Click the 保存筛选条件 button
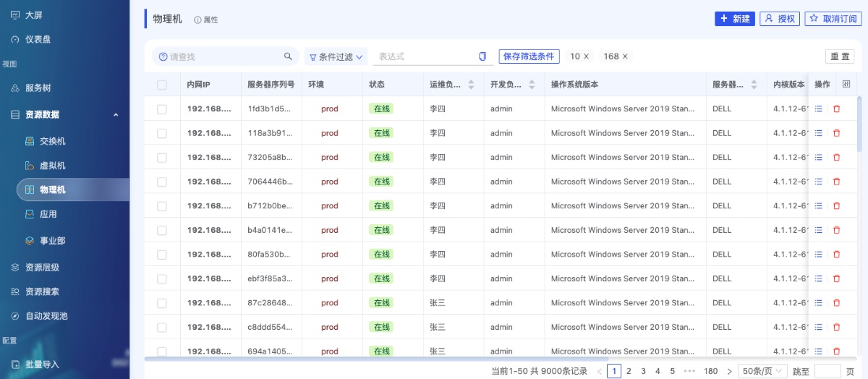 (x=529, y=56)
